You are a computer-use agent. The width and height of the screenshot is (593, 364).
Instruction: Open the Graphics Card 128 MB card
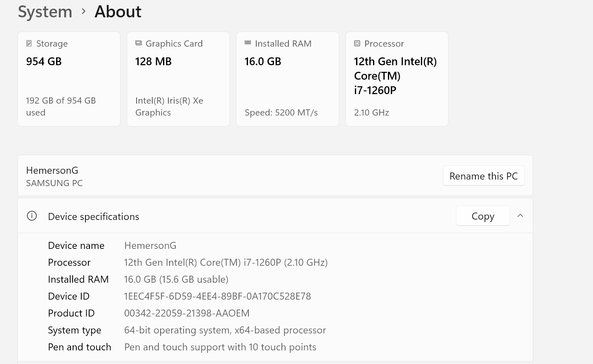click(178, 79)
